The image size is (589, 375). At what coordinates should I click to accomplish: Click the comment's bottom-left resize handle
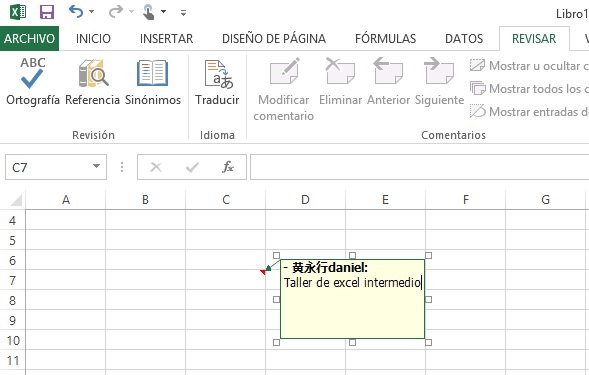click(276, 342)
